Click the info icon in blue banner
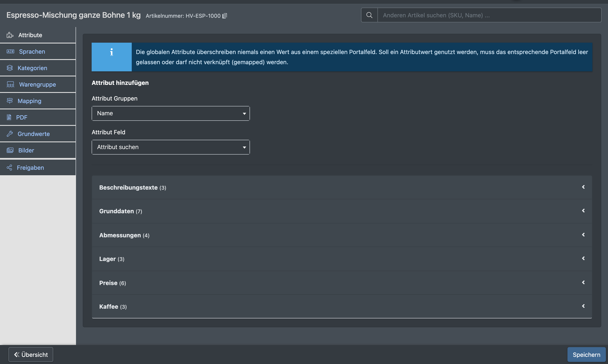 coord(112,52)
